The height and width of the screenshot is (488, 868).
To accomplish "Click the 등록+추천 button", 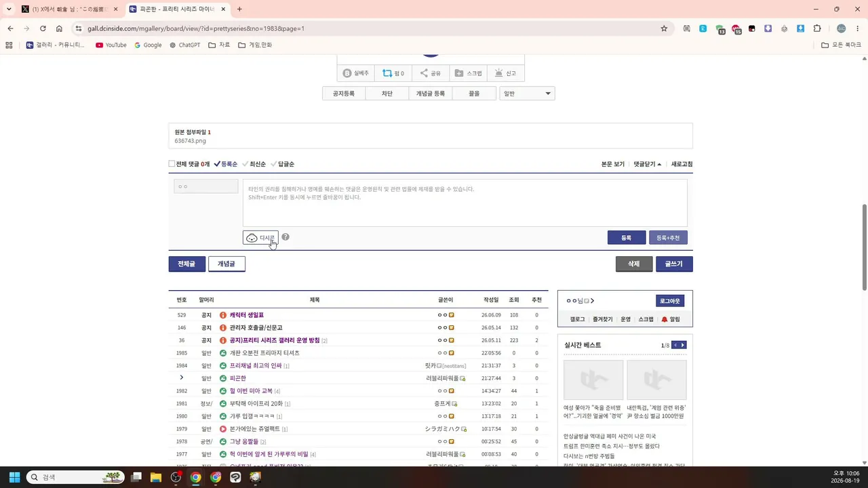I will (668, 238).
